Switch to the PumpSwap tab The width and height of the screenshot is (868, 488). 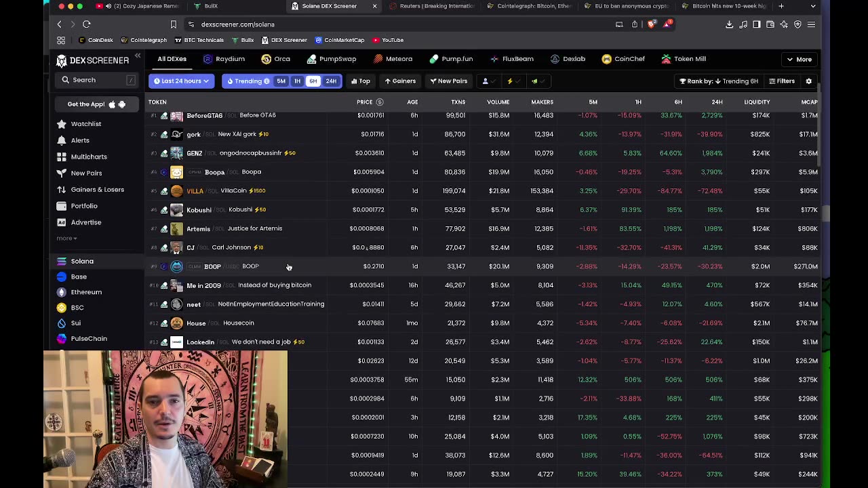click(x=332, y=59)
